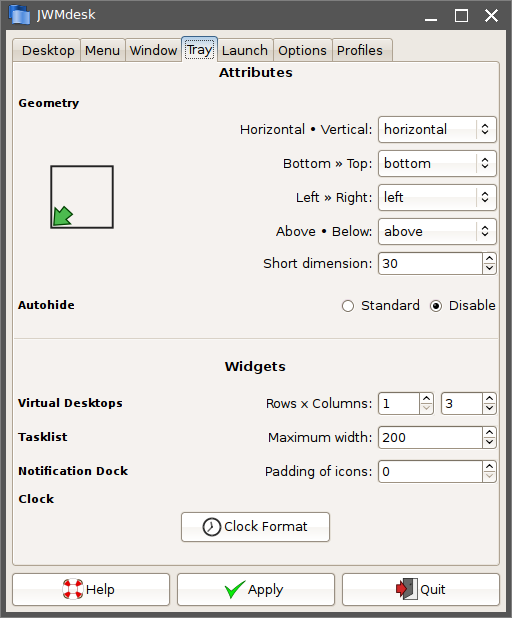The image size is (512, 618).
Task: Open the Clock Format dialog
Action: point(255,527)
